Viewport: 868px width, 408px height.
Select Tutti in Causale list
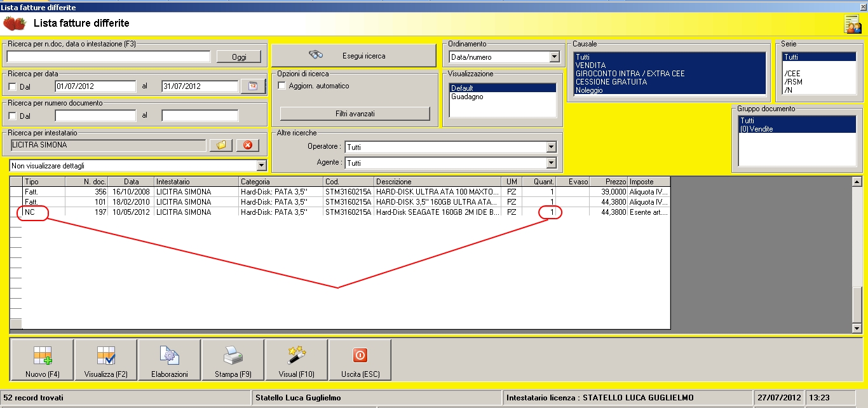point(670,57)
